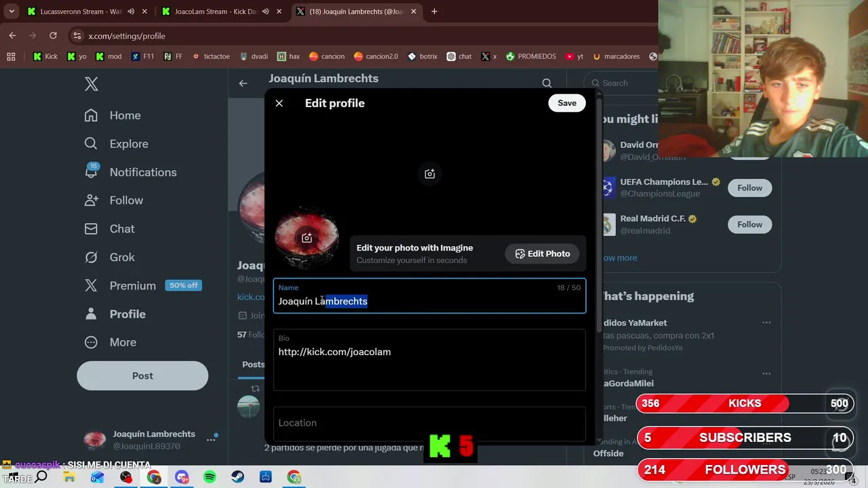868x488 pixels.
Task: Go back with profile header arrow
Action: click(243, 83)
